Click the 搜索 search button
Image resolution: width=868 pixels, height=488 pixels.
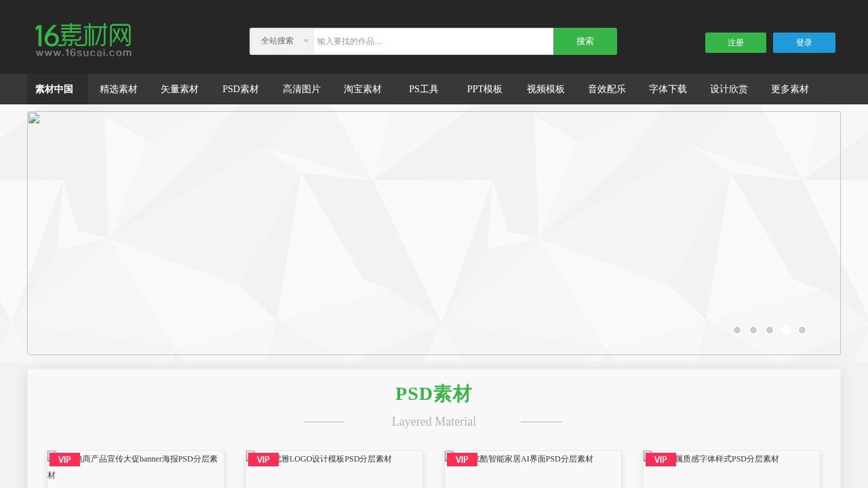pos(585,41)
